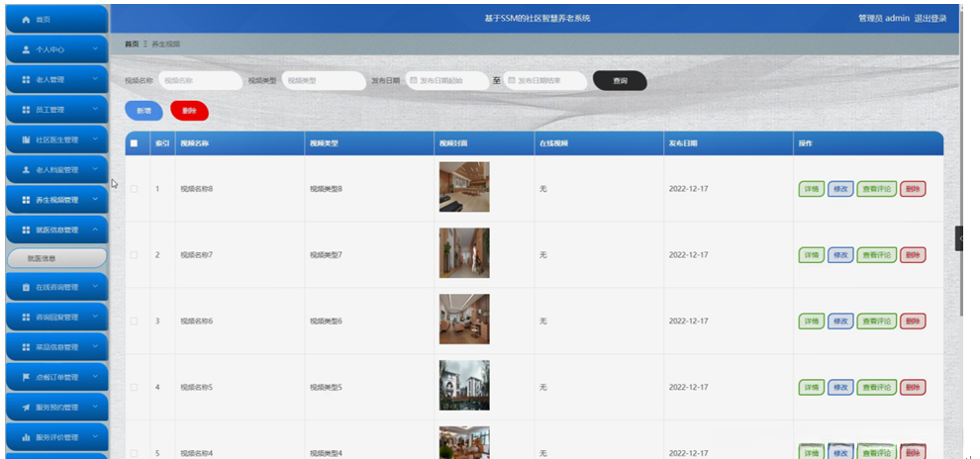
Task: Click 修改 for 视频名称7
Action: (840, 255)
